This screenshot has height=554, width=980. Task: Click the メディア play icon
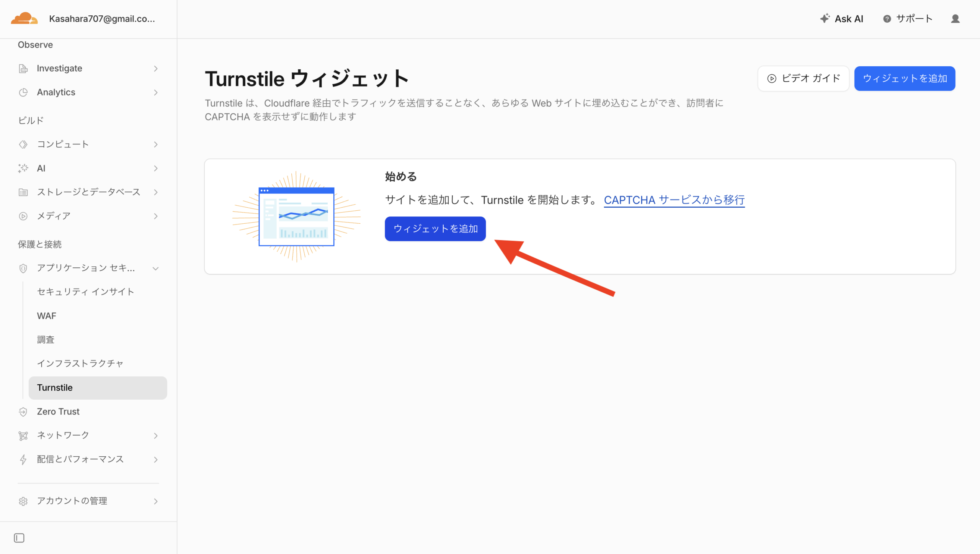point(23,216)
